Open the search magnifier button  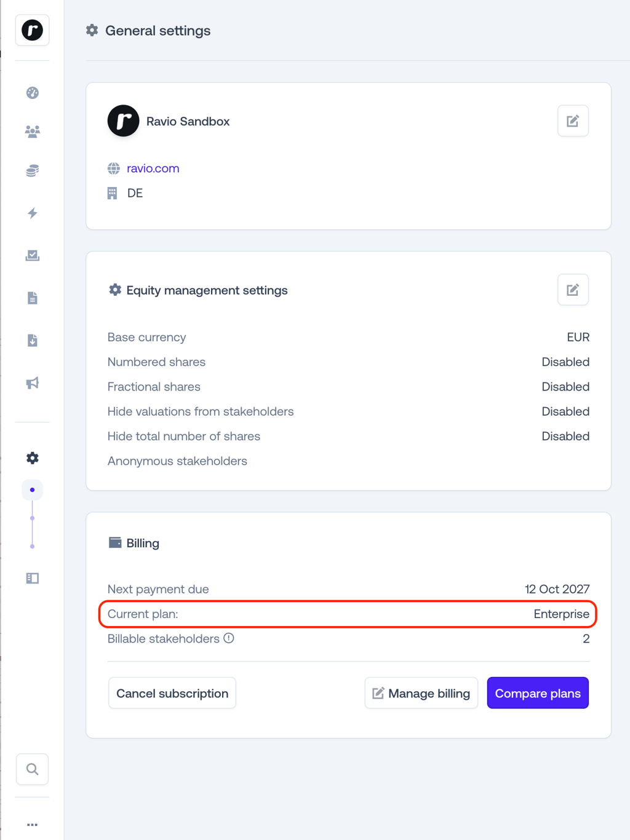pyautogui.click(x=33, y=769)
